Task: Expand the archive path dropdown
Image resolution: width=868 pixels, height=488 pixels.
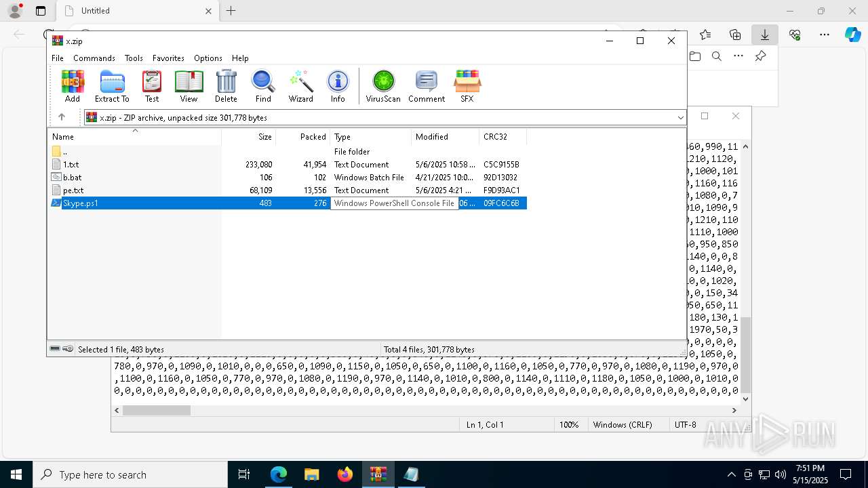Action: [680, 118]
